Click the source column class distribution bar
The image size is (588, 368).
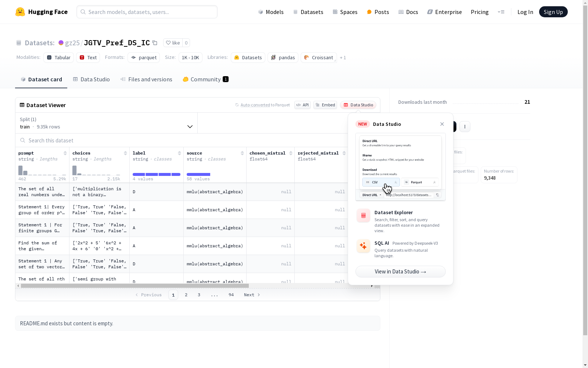198,174
